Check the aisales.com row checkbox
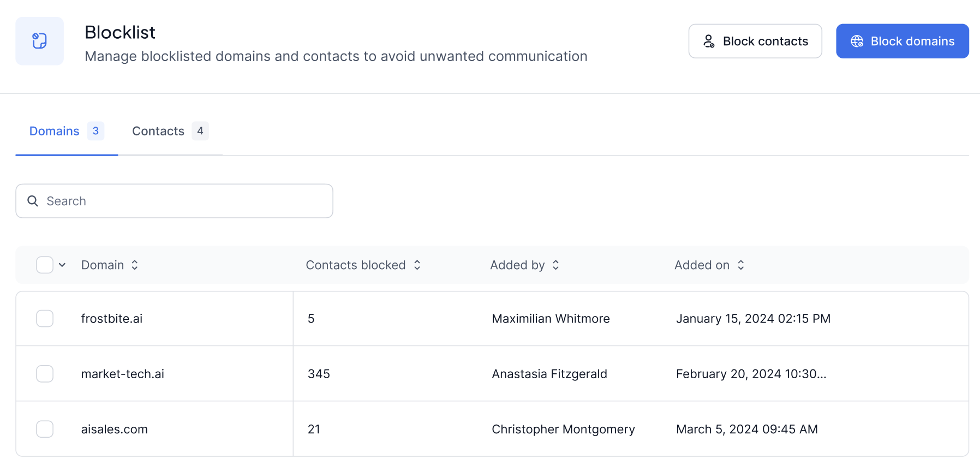 coord(45,429)
